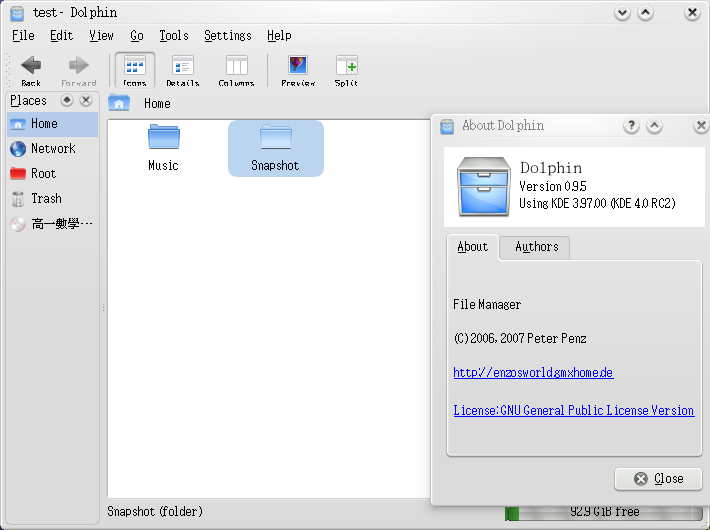This screenshot has height=530, width=710.
Task: Click the panel splitter handle beside Places
Action: [103, 308]
